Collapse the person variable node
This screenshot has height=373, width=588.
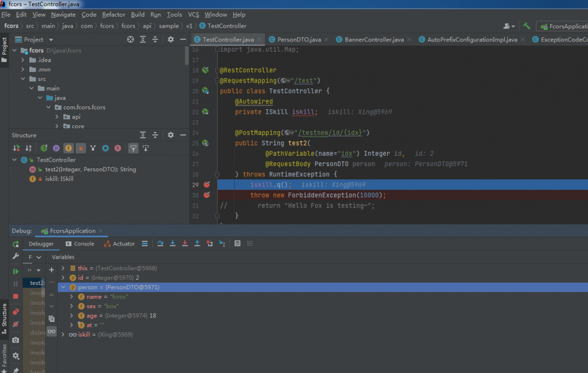point(63,287)
